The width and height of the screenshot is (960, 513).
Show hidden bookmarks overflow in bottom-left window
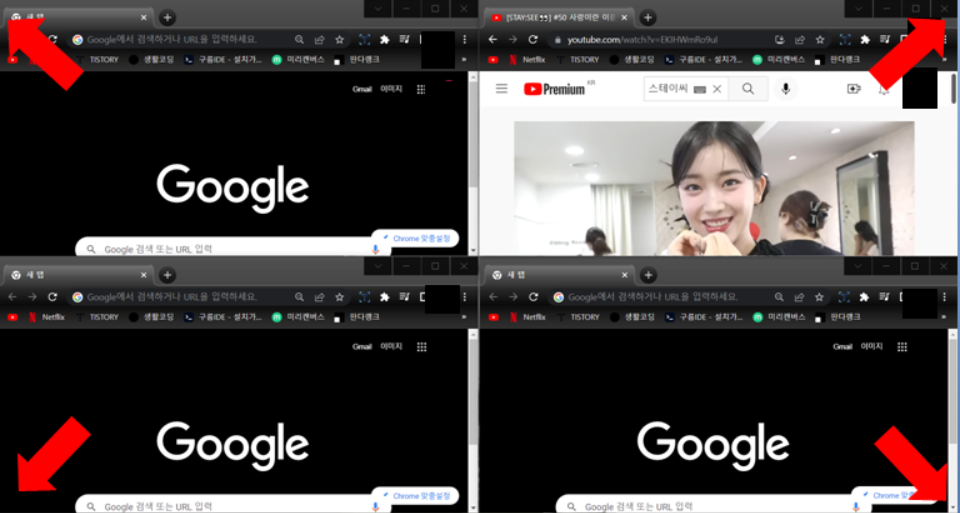point(463,317)
